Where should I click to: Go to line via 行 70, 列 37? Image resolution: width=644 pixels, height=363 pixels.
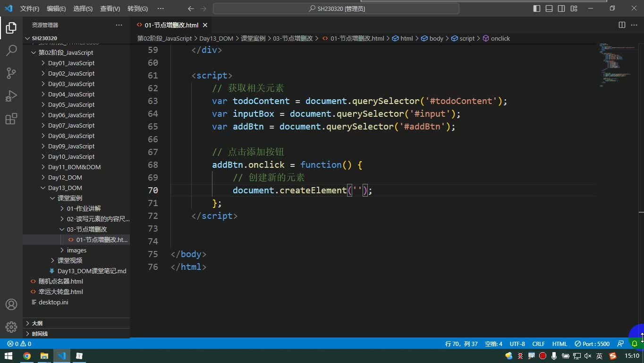point(461,344)
